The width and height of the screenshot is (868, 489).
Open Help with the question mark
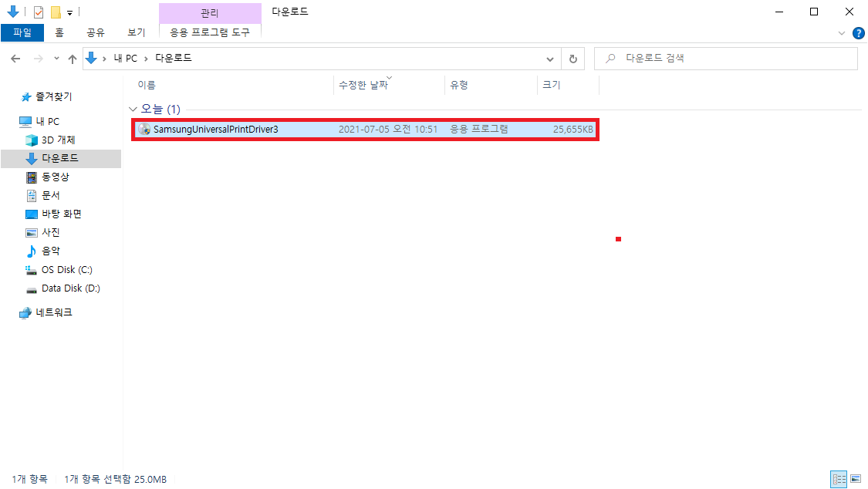[859, 33]
